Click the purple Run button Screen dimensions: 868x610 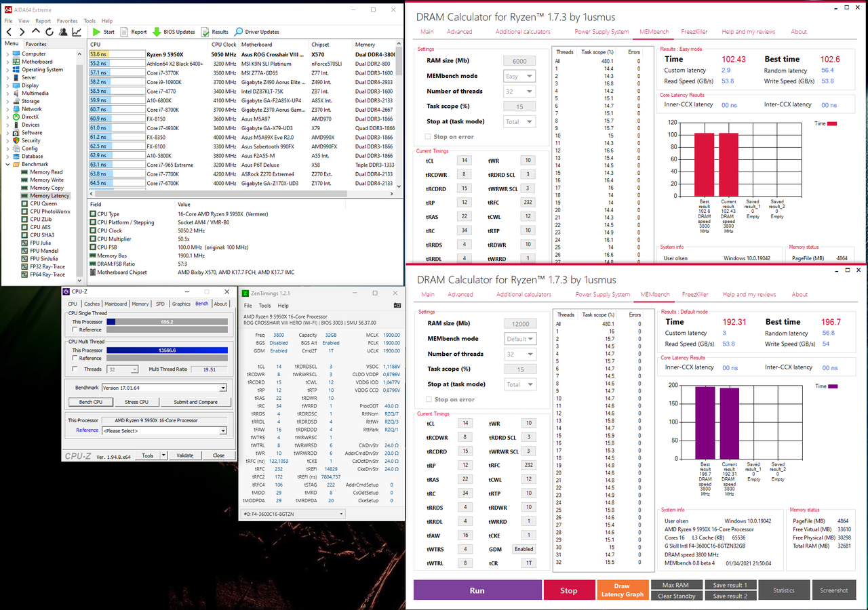(x=477, y=590)
